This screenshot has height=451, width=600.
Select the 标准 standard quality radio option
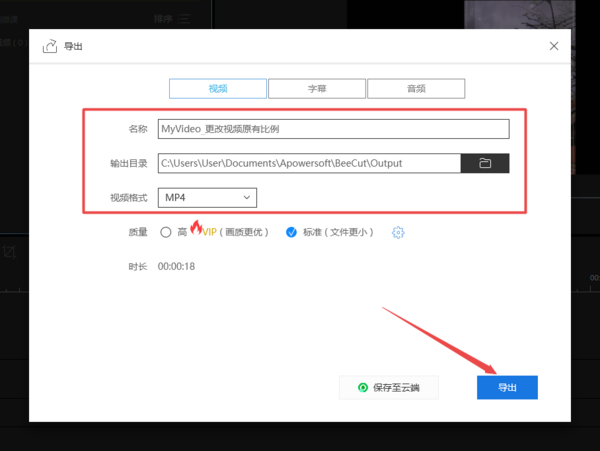coord(292,232)
